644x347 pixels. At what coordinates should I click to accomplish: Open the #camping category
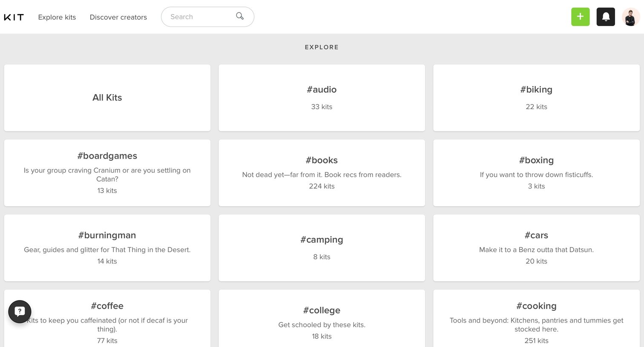[x=322, y=248]
